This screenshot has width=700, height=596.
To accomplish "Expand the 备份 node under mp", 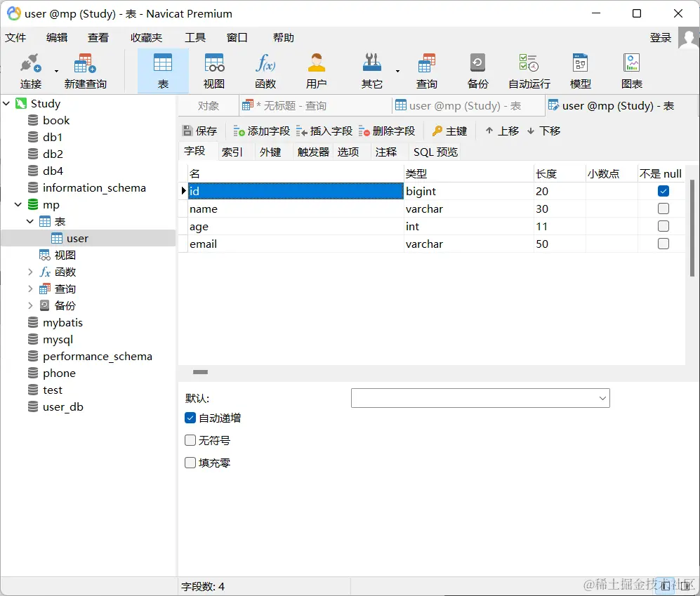I will [x=30, y=305].
